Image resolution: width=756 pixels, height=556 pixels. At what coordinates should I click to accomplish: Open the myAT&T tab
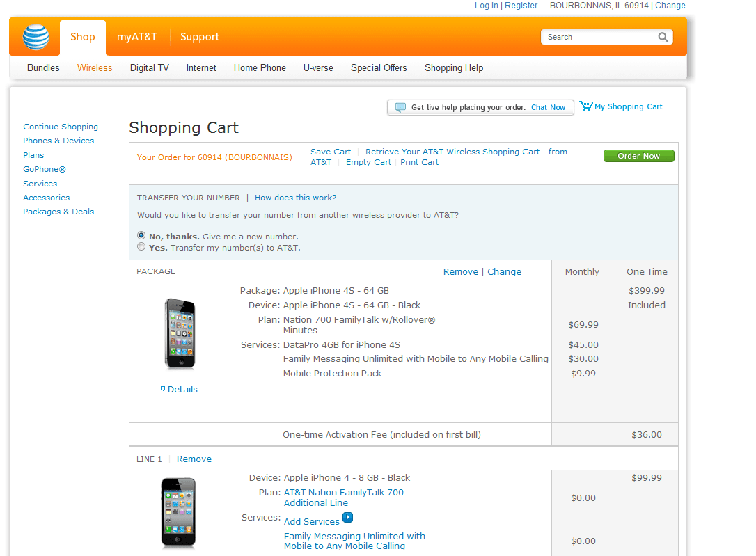[136, 37]
